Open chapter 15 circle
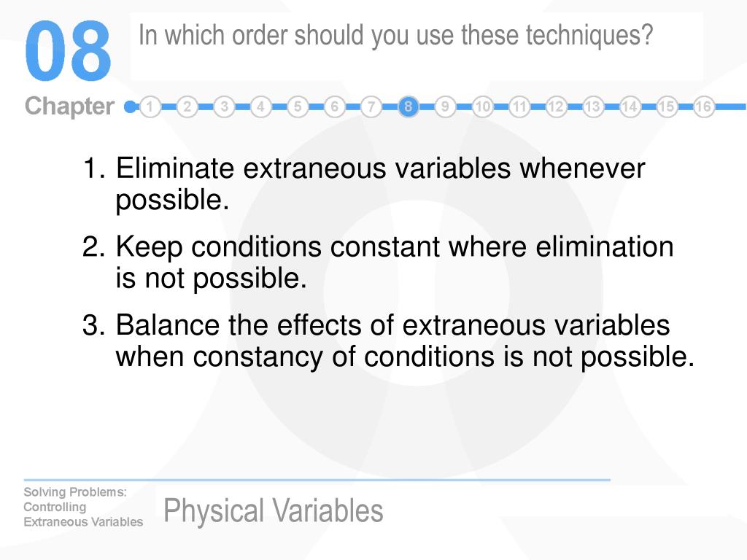 click(x=667, y=106)
